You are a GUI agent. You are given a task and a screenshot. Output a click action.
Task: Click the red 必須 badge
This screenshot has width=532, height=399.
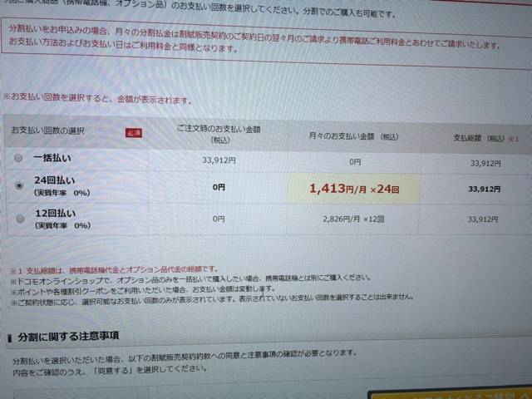coord(134,133)
